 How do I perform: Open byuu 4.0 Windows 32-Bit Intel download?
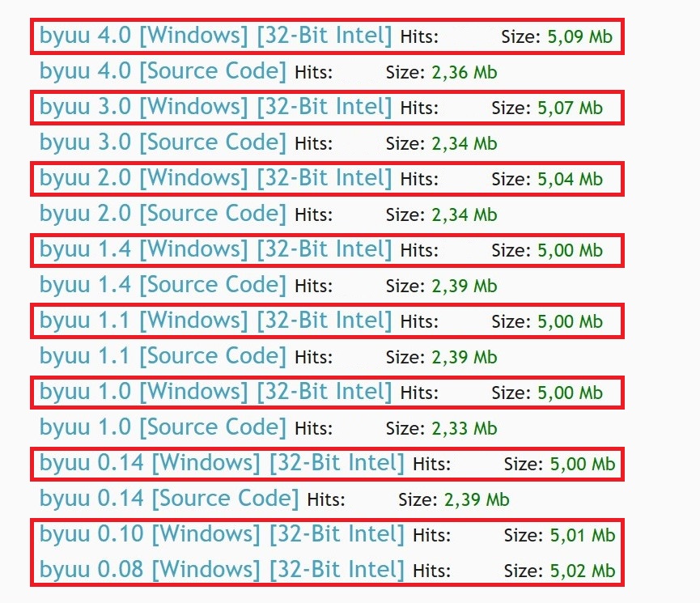[x=215, y=36]
